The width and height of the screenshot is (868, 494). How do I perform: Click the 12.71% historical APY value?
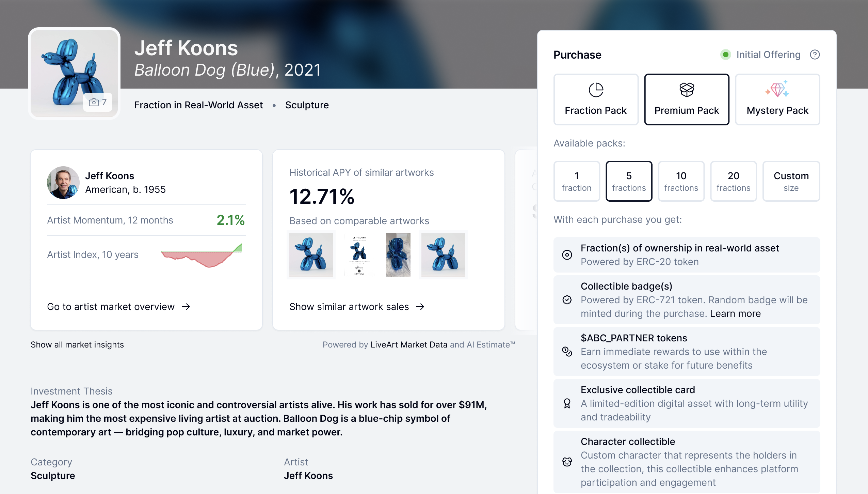pos(322,197)
